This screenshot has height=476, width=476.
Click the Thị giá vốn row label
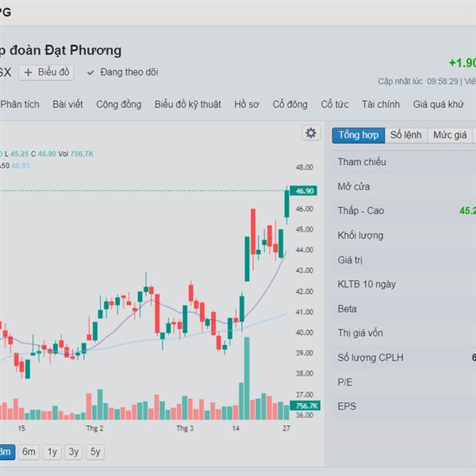point(360,333)
